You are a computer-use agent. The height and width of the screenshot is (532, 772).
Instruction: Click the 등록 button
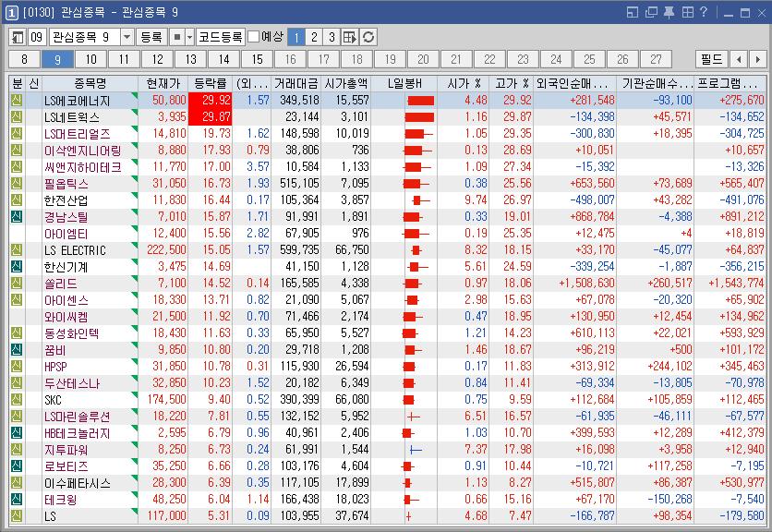(x=151, y=37)
